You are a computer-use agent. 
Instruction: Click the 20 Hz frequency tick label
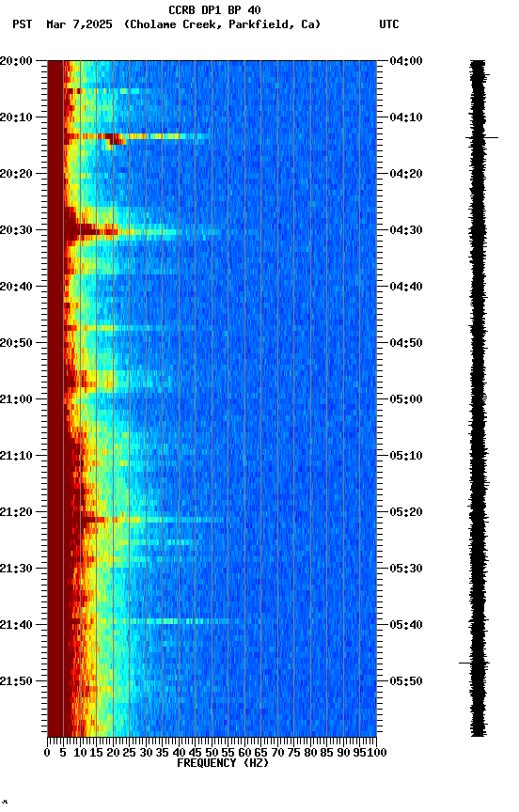(113, 753)
